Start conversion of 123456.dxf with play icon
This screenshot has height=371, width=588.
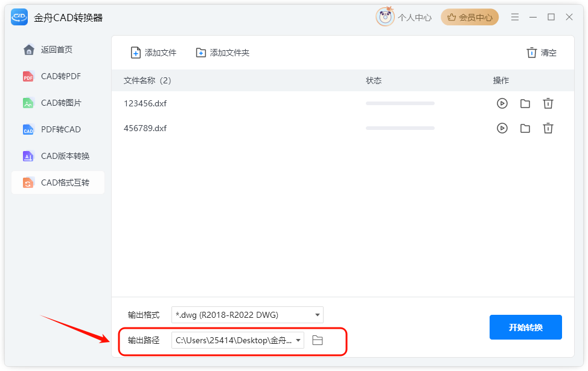pos(502,103)
